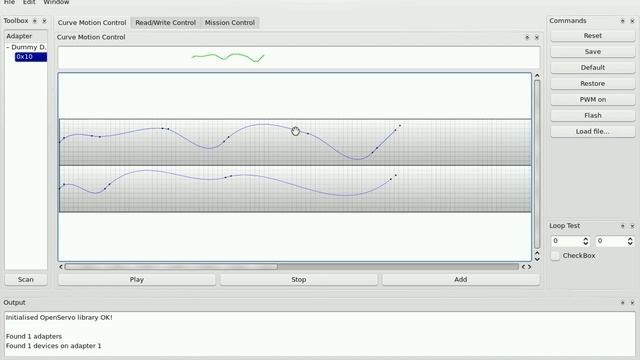Close the Toolbox panel
Image resolution: width=640 pixels, height=360 pixels.
click(44, 21)
